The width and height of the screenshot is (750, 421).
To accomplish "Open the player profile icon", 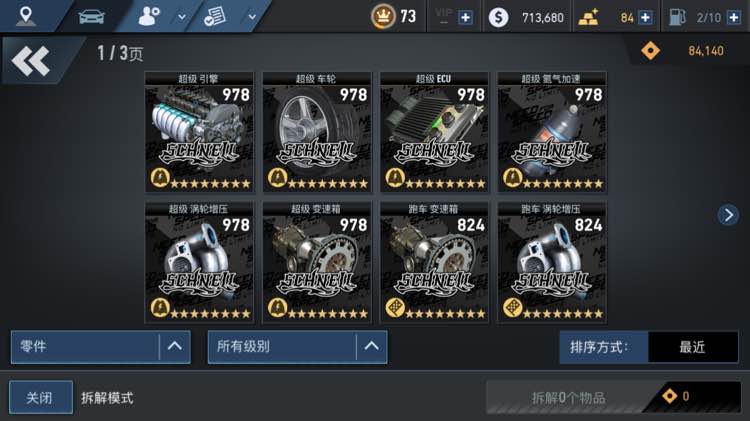I will coord(149,16).
